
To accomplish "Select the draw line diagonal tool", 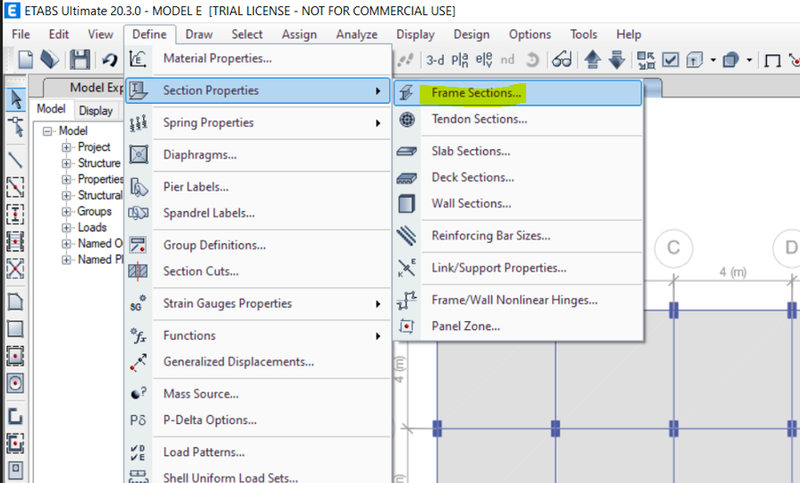I will tap(15, 160).
